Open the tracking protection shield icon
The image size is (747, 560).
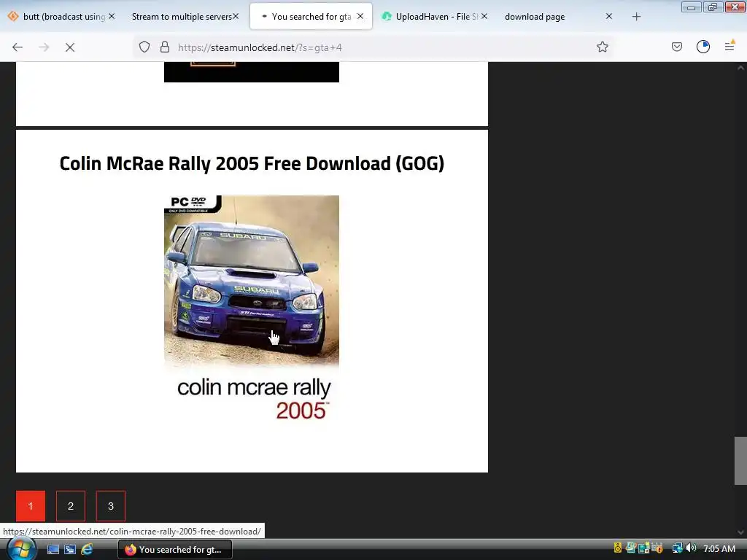point(144,47)
